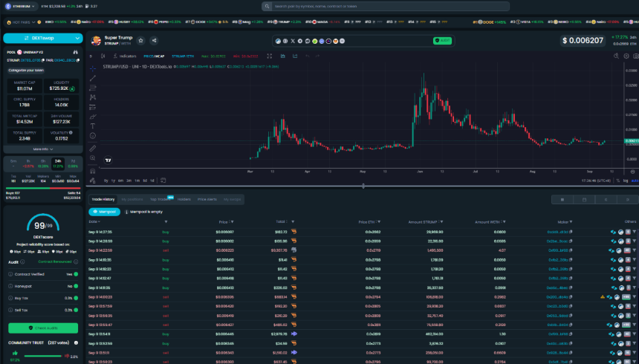Open the ETHEREUM chain dropdown

pos(20,7)
